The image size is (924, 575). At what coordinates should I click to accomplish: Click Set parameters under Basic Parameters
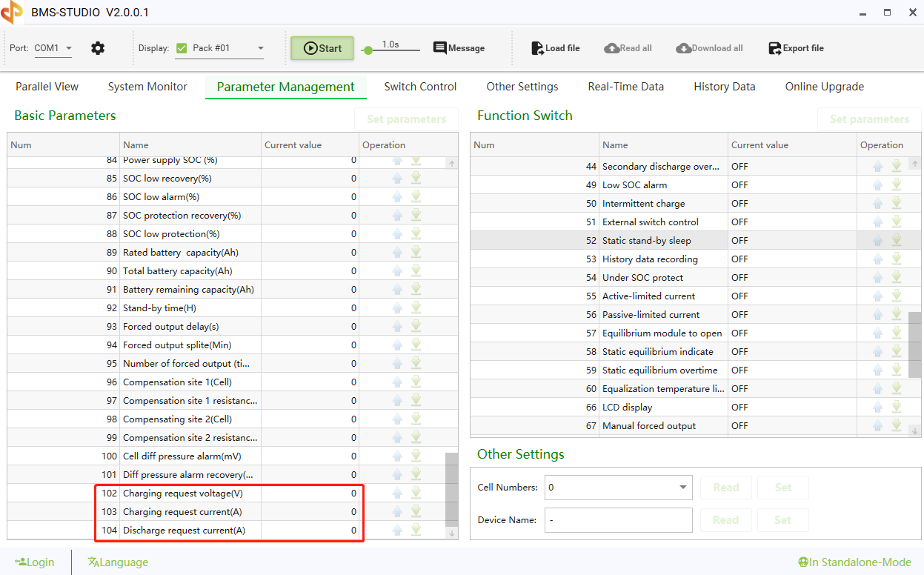(x=406, y=119)
